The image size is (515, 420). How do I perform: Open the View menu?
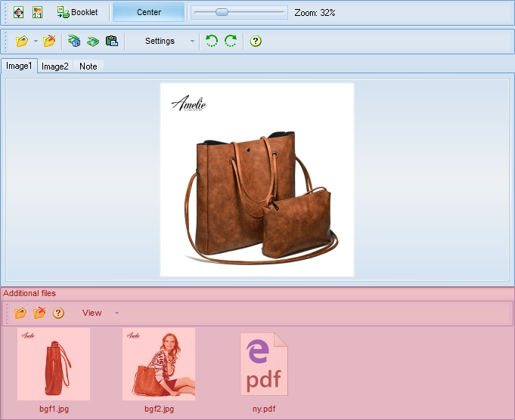coord(92,313)
